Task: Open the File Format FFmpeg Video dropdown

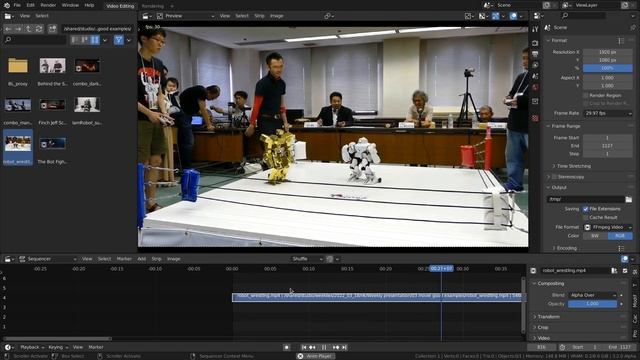Action: click(x=608, y=227)
